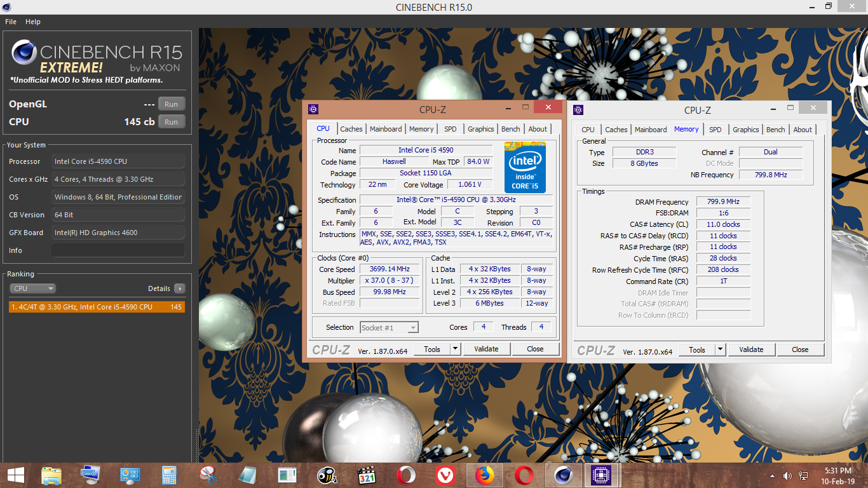
Task: Open SPD tab in right CPU-Z
Action: [715, 130]
